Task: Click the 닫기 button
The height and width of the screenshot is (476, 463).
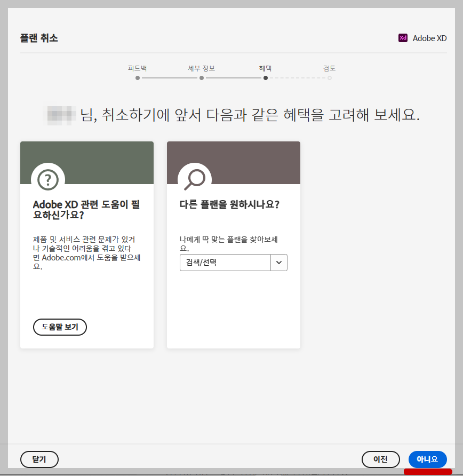Action: tap(39, 459)
